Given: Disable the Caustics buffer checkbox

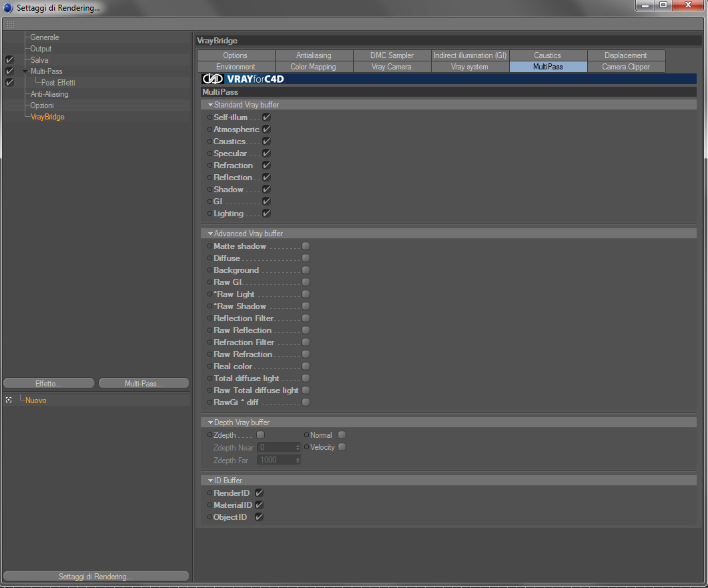Looking at the screenshot, I should pyautogui.click(x=266, y=141).
